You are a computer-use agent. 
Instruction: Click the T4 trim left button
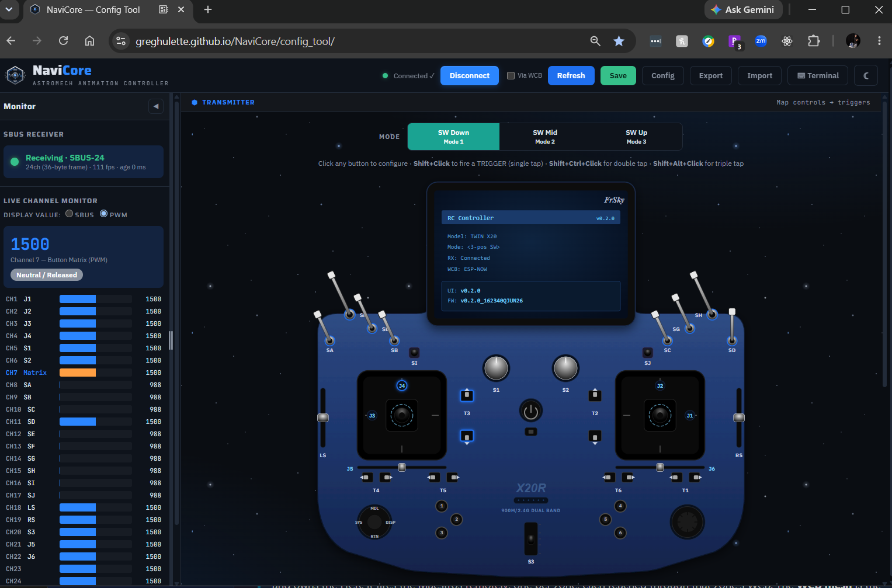pyautogui.click(x=366, y=477)
